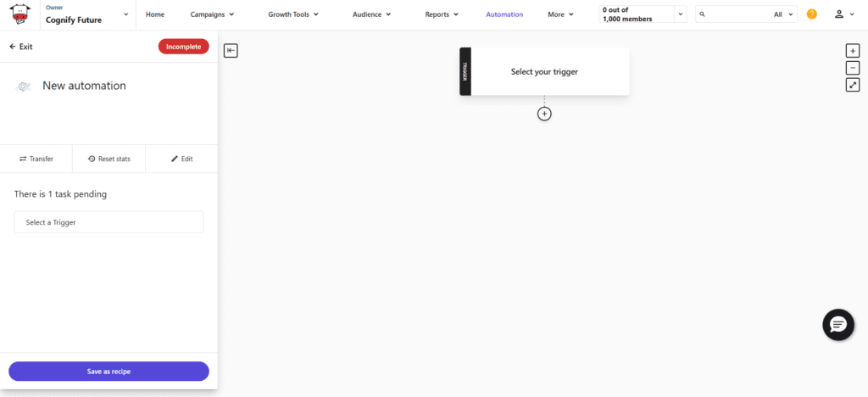Viewport: 868px width, 397px height.
Task: Expand the members count dropdown
Action: point(680,14)
